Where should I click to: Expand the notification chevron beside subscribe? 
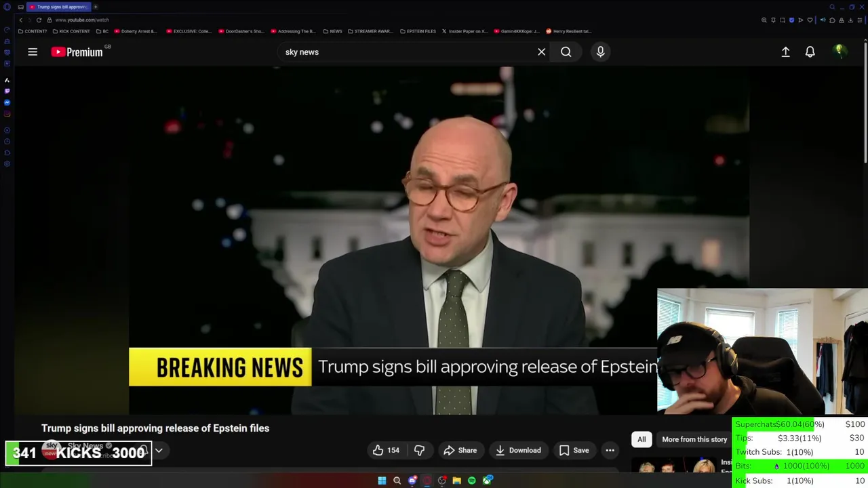click(x=159, y=450)
